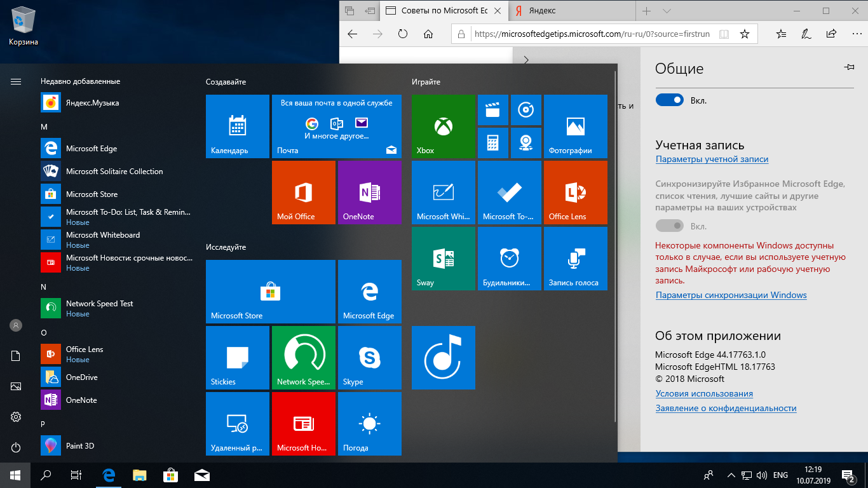Open File Explorer from the taskbar
Viewport: 868px width, 488px height.
pyautogui.click(x=140, y=475)
